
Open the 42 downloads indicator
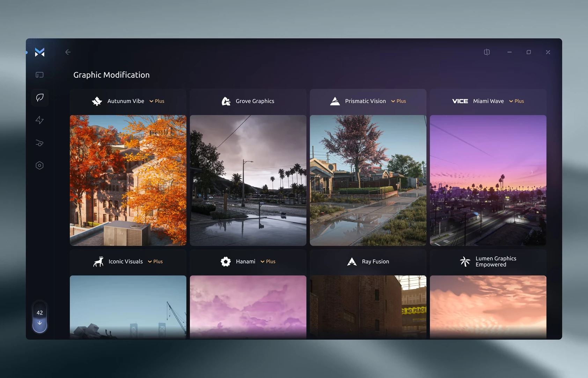[40, 317]
